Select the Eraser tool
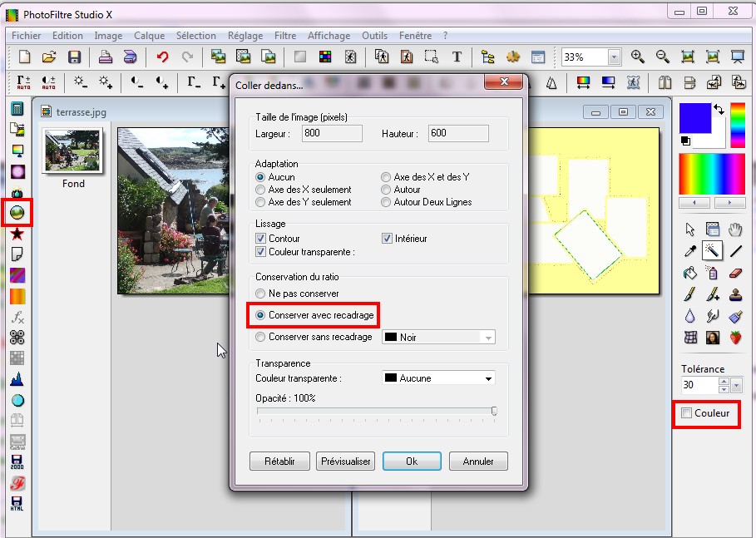 pos(735,273)
